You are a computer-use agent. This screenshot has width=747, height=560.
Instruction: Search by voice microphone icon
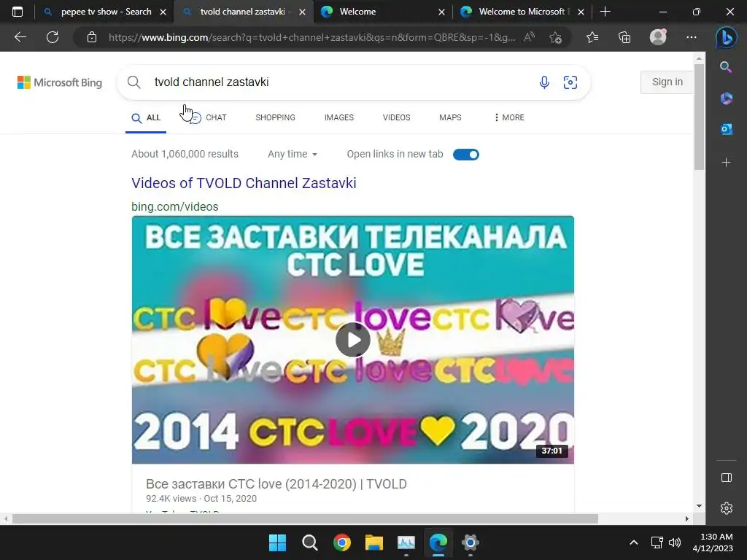tap(544, 82)
